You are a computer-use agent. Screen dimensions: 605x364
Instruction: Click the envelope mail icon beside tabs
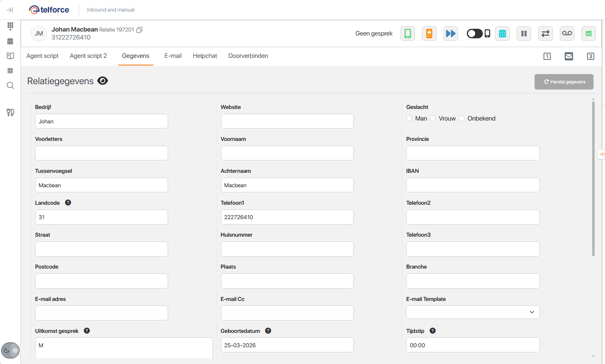[x=569, y=56]
